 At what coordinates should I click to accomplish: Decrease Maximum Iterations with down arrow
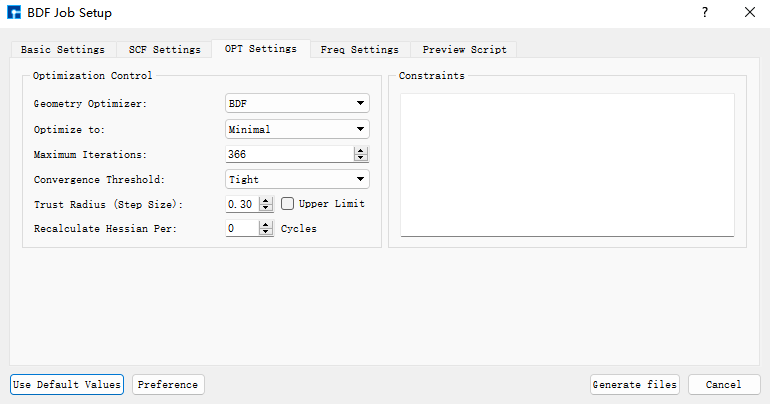point(360,158)
